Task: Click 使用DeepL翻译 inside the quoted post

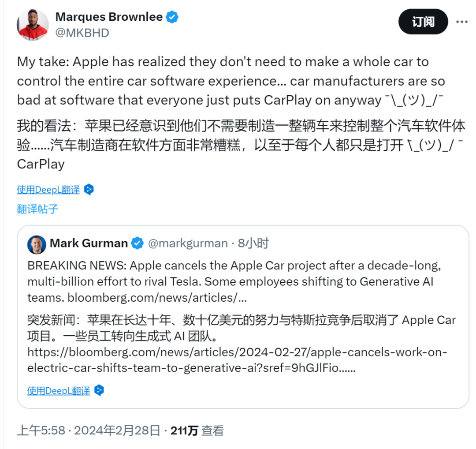Action: click(59, 390)
